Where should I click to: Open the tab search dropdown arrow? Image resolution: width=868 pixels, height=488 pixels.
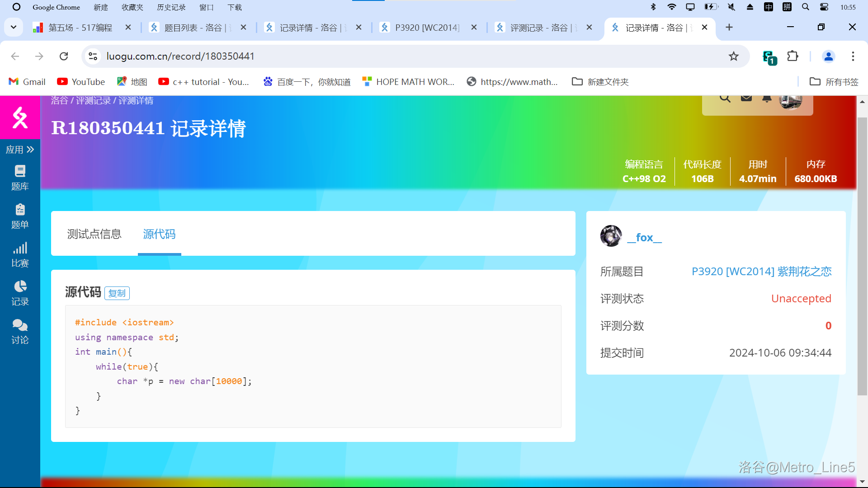(x=14, y=27)
